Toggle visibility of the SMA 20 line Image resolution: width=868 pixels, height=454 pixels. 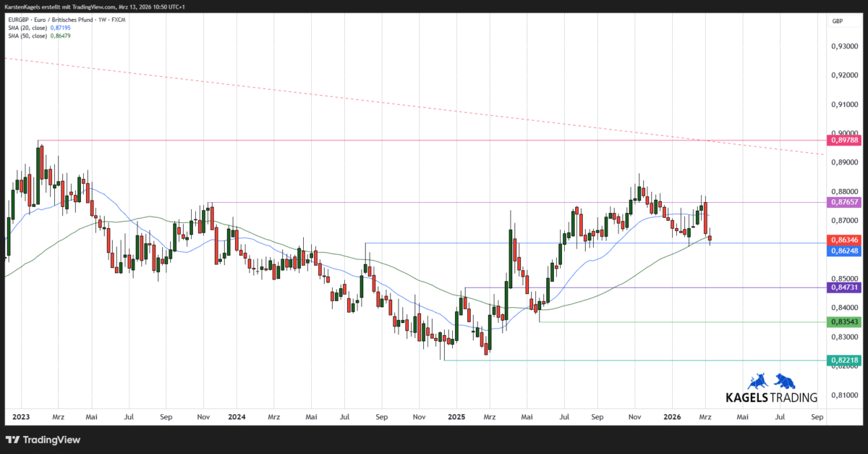coord(61,28)
